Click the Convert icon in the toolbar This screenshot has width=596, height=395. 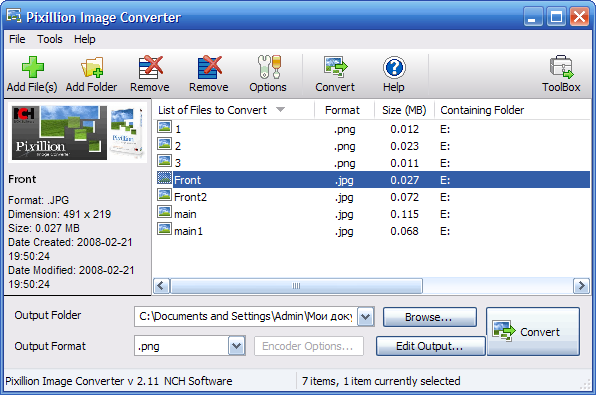(335, 67)
